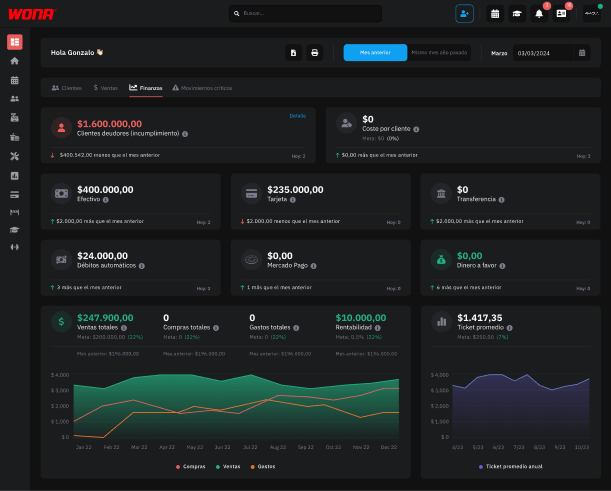Open the top bar calendar icon
Image resolution: width=611 pixels, height=491 pixels.
coord(495,14)
